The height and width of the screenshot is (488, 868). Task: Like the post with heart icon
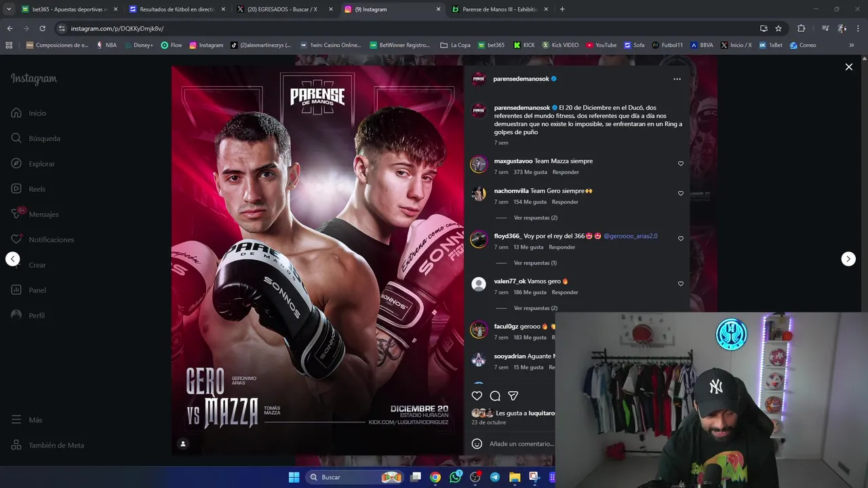tap(477, 396)
